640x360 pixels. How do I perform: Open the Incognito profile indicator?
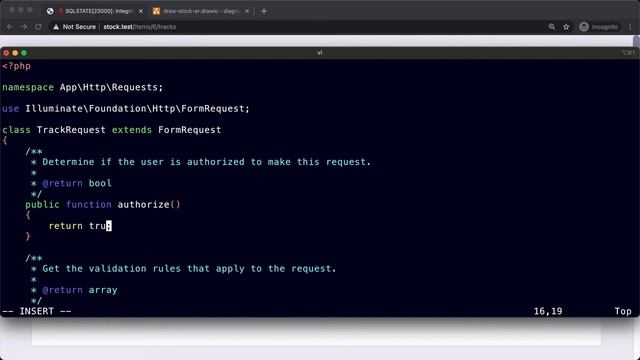tap(599, 27)
